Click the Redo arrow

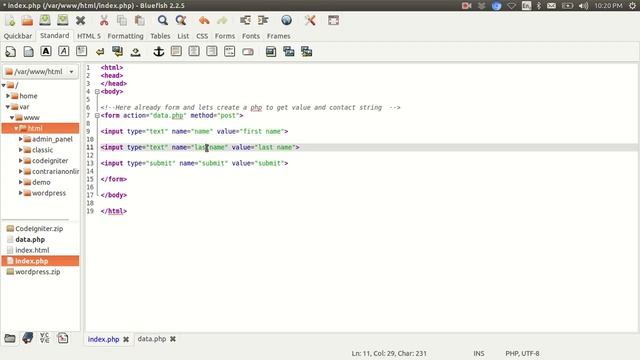tap(222, 20)
